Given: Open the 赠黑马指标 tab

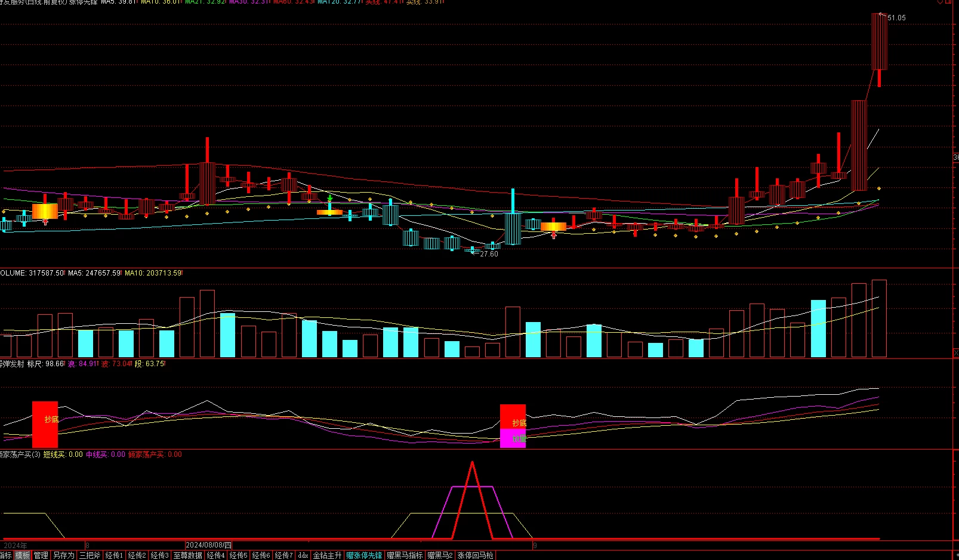Looking at the screenshot, I should 405,555.
